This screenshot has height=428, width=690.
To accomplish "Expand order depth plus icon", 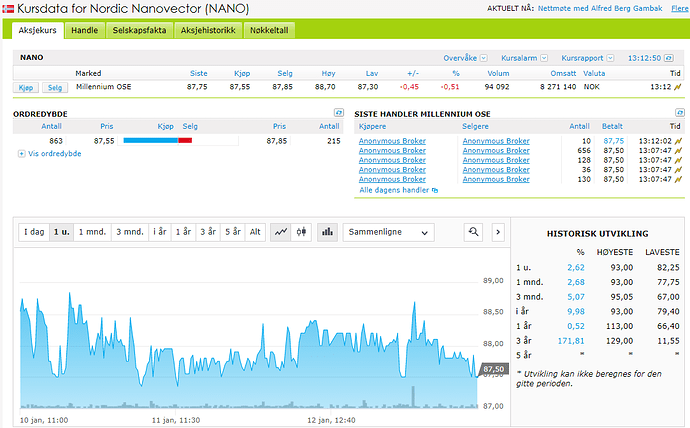I will 21,154.
